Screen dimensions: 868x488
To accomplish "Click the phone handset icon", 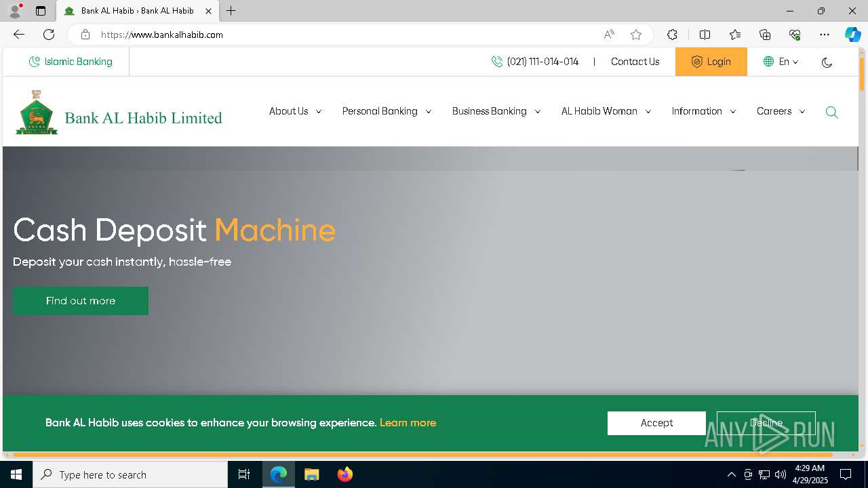I will point(497,62).
